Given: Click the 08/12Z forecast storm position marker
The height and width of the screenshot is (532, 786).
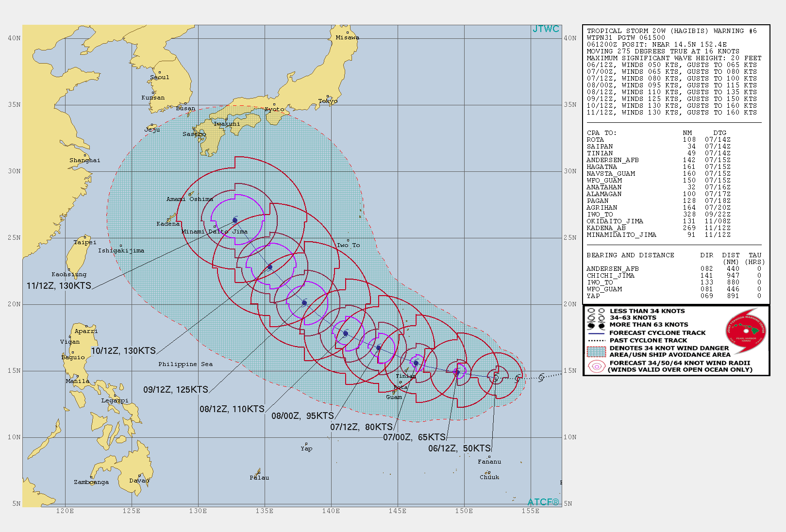Looking at the screenshot, I should (346, 333).
